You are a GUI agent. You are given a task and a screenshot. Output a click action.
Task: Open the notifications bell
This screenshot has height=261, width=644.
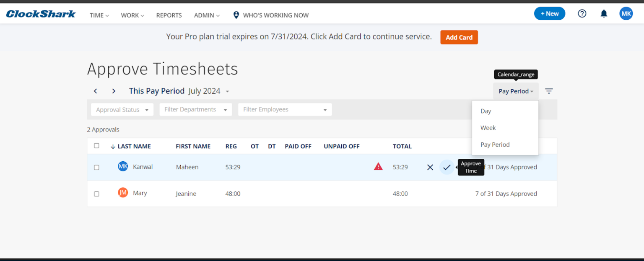click(604, 13)
